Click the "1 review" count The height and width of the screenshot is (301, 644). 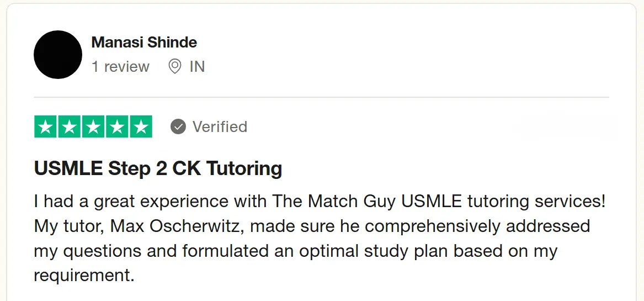120,67
